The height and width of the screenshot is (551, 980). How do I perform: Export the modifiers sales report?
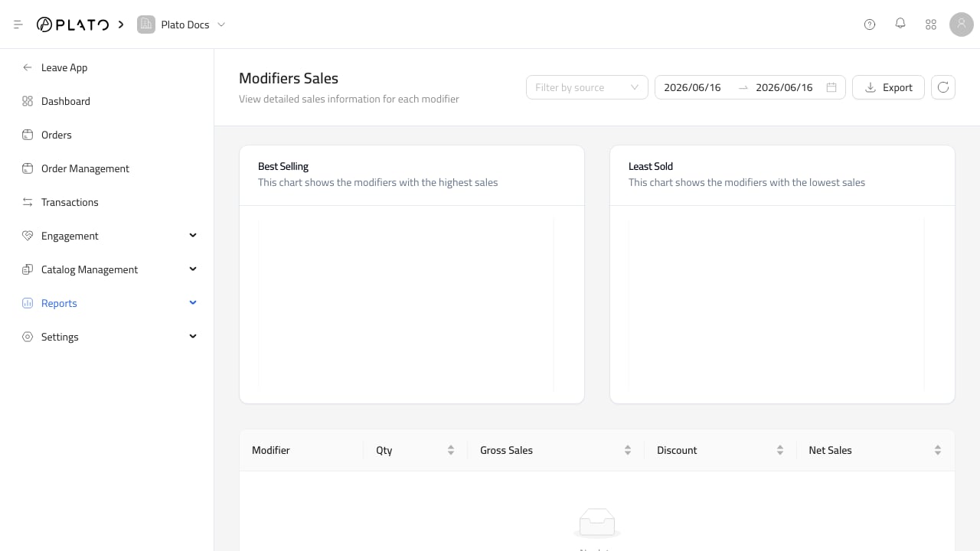[888, 87]
